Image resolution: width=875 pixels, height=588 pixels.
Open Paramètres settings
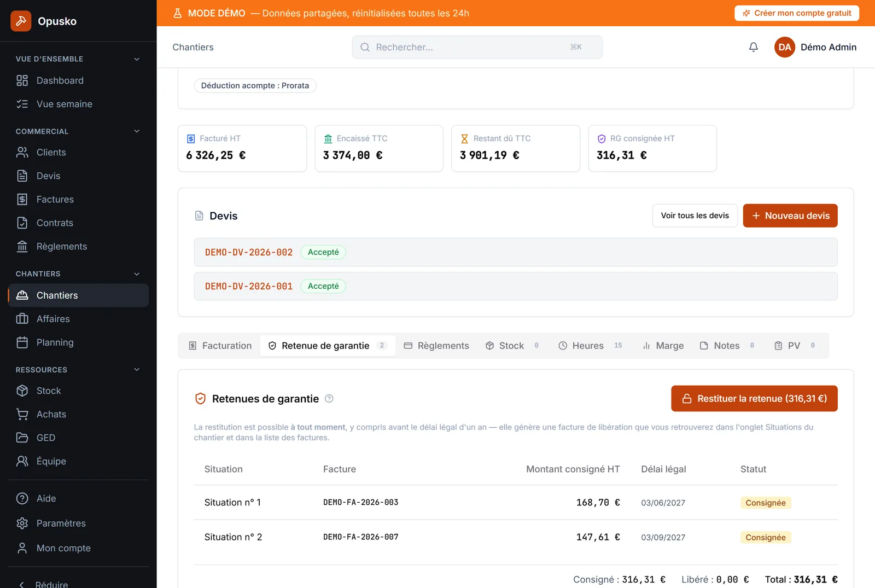tap(78, 523)
